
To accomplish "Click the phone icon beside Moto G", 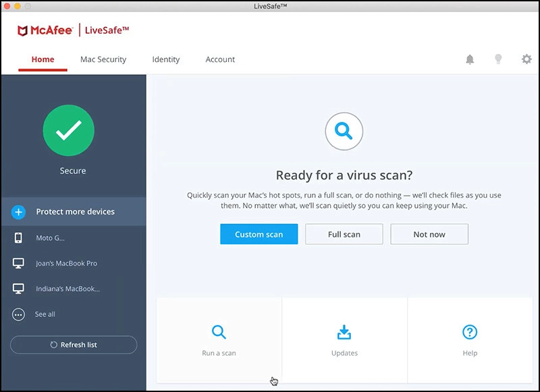I will pos(18,237).
